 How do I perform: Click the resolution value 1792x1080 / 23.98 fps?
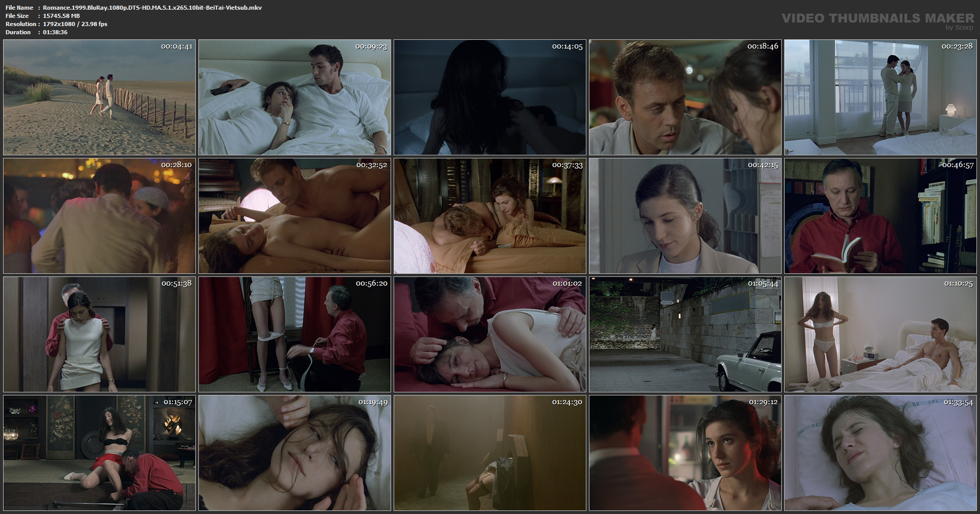point(75,24)
